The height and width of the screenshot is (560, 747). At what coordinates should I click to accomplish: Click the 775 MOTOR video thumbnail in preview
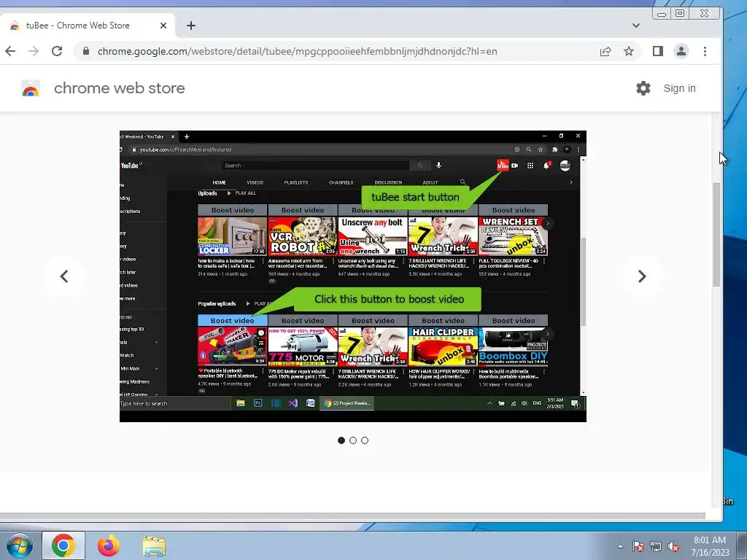coord(303,346)
